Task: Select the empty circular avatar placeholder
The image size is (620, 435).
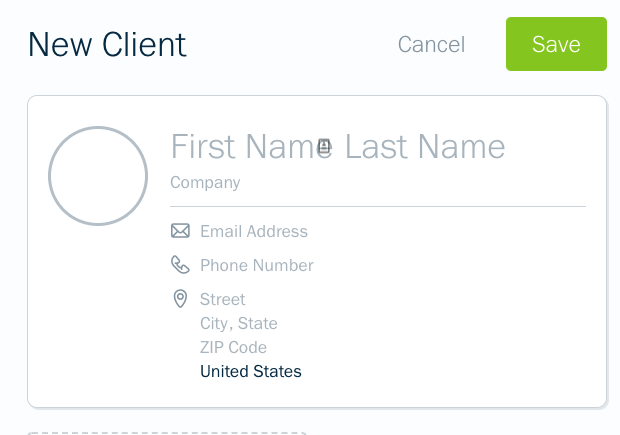Action: pyautogui.click(x=98, y=176)
